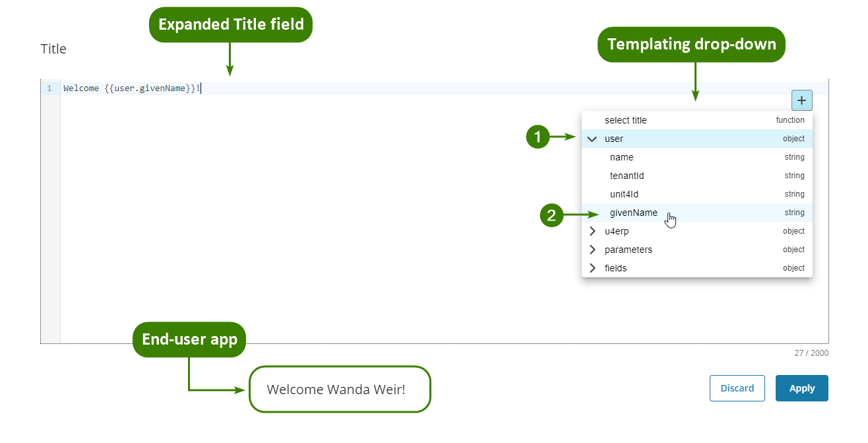Collapse the user object in the drop-down

click(592, 139)
